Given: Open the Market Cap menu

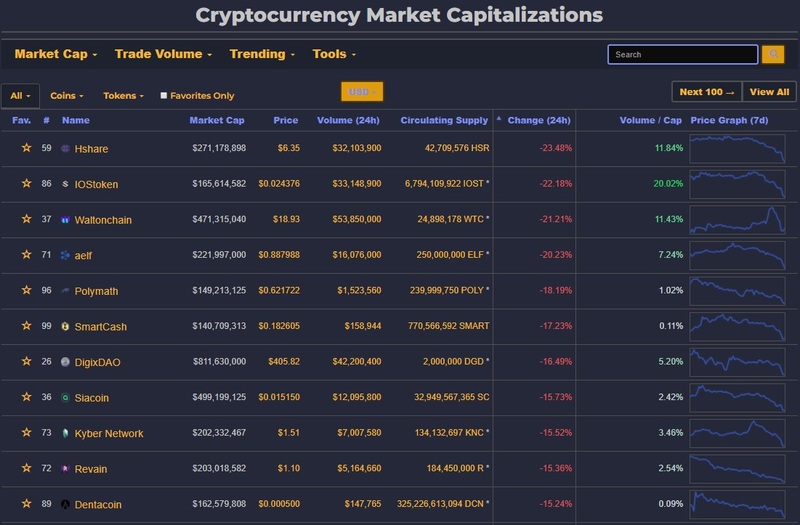Looking at the screenshot, I should [56, 54].
